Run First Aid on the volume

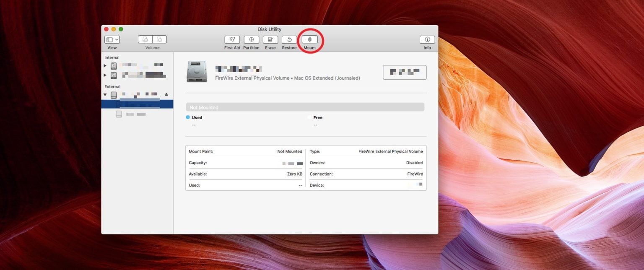click(232, 39)
